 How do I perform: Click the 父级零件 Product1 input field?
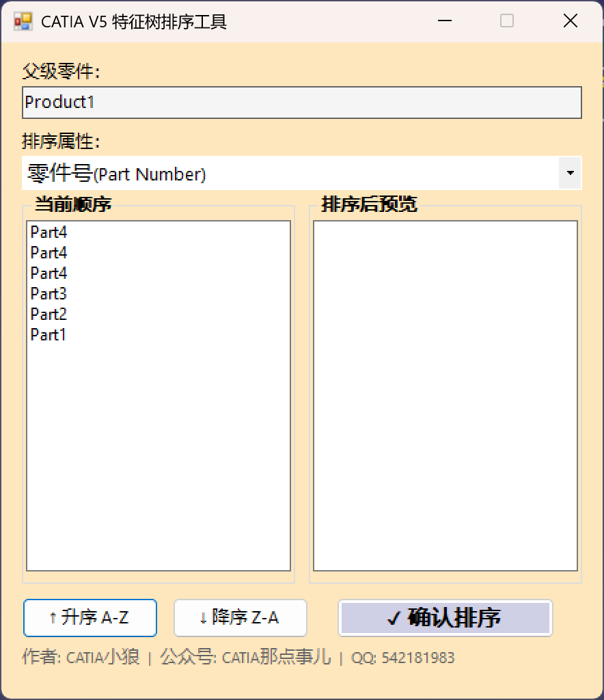301,103
